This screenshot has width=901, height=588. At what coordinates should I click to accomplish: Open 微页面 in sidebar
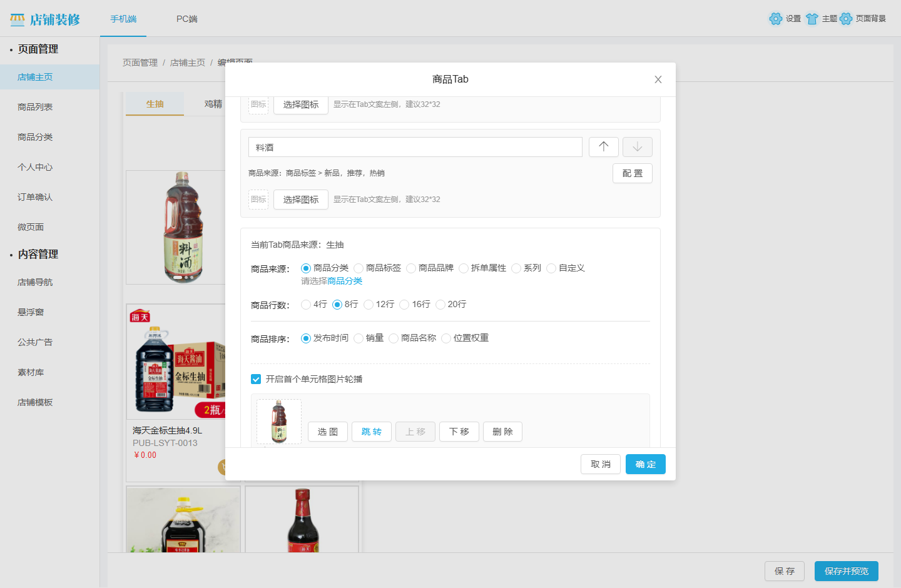pyautogui.click(x=50, y=227)
